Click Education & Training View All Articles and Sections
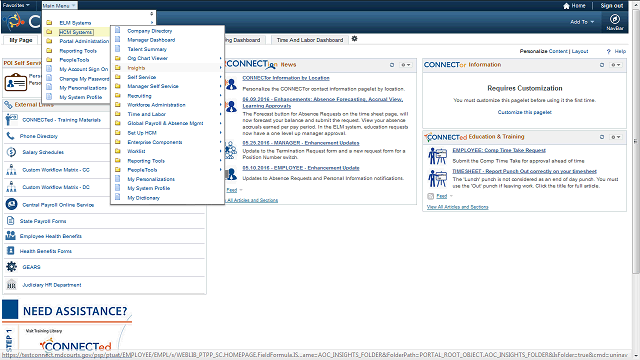The image size is (640, 360). point(457,207)
